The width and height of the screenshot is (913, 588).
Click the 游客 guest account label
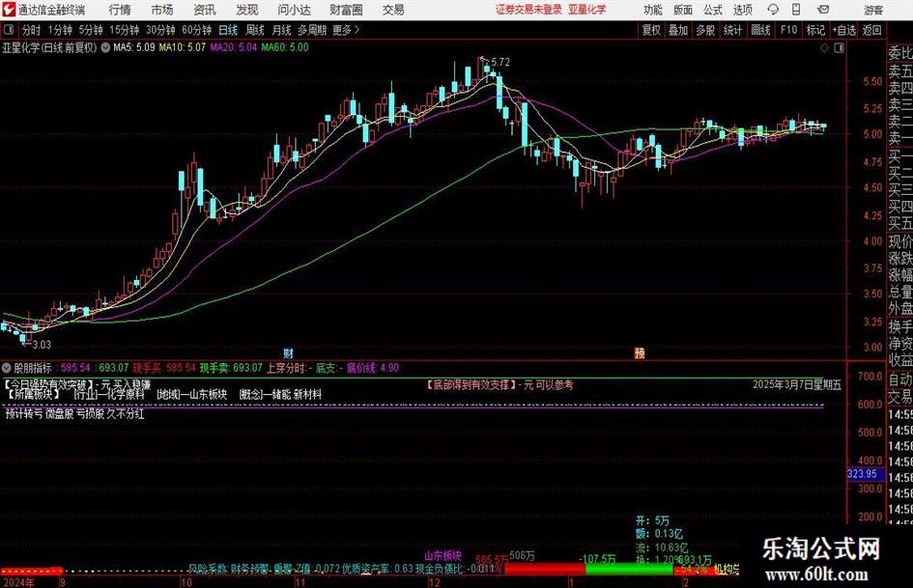click(873, 10)
